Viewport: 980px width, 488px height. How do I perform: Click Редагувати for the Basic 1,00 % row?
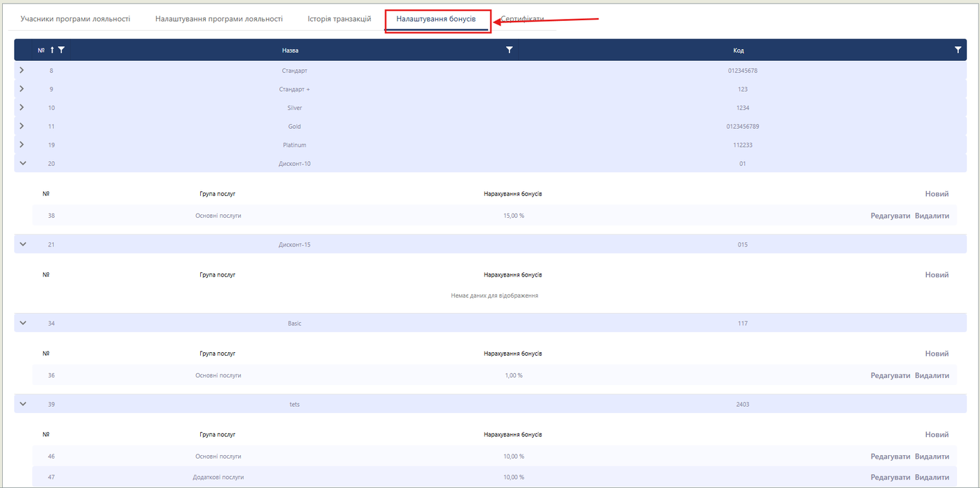click(x=890, y=375)
